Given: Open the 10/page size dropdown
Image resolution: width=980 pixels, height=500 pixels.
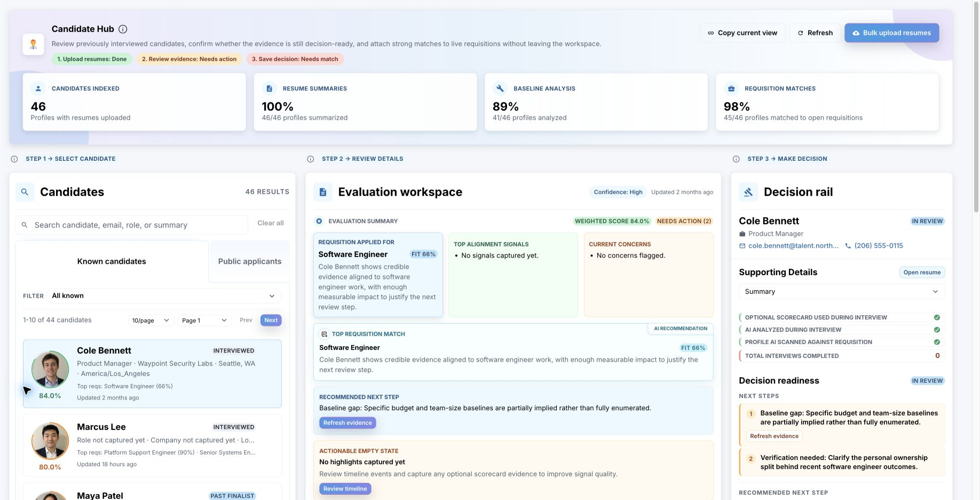Looking at the screenshot, I should click(151, 320).
